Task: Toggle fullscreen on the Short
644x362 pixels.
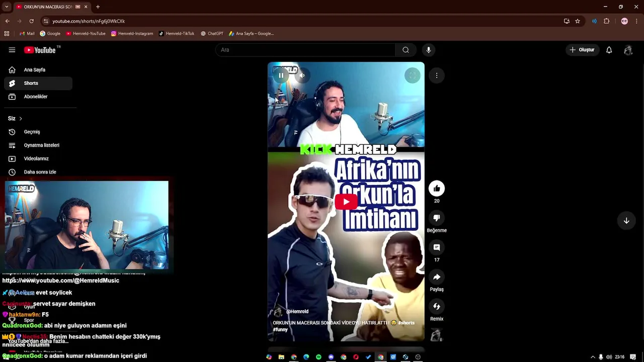Action: [412, 75]
